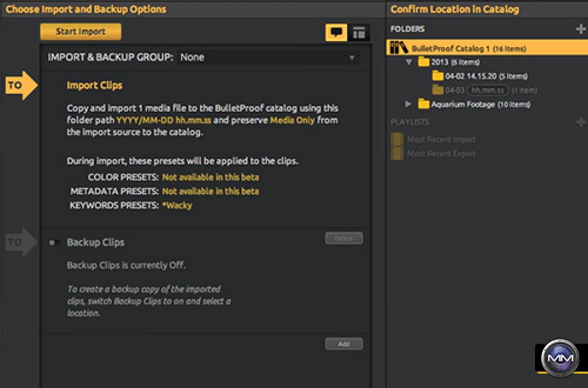Click the plus icon next to FOLDERS
Viewport: 588px width, 388px height.
tap(580, 29)
